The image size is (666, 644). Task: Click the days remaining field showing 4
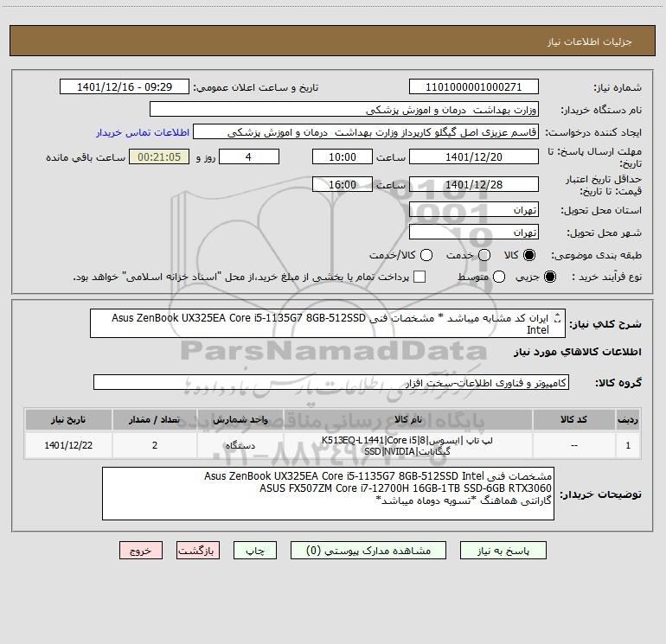click(249, 156)
